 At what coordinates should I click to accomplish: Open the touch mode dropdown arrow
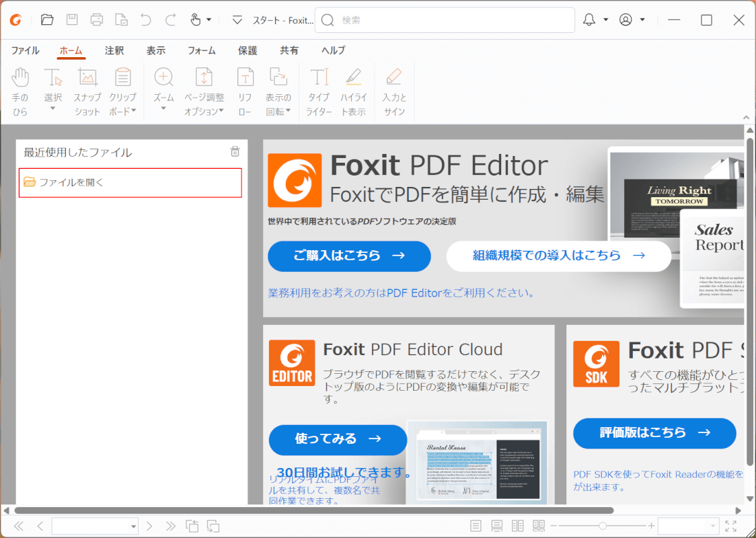coord(209,20)
